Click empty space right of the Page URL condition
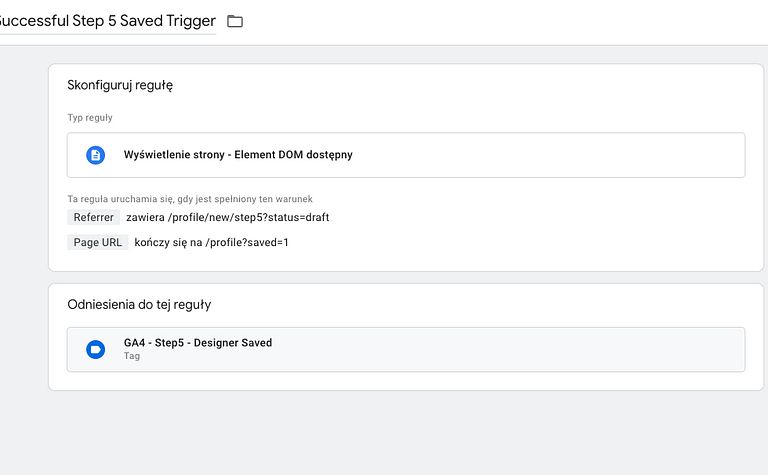768x475 pixels. point(500,242)
